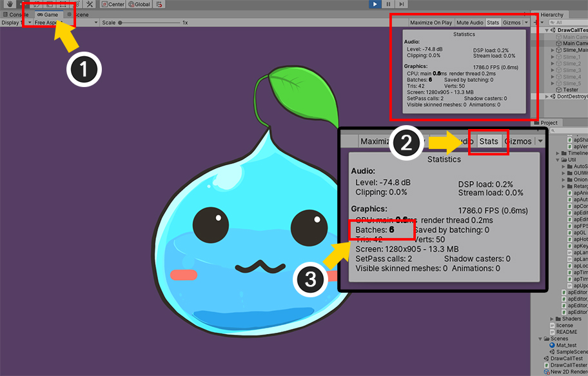The image size is (588, 376).
Task: Expand the Slime_1 object
Action: [553, 57]
